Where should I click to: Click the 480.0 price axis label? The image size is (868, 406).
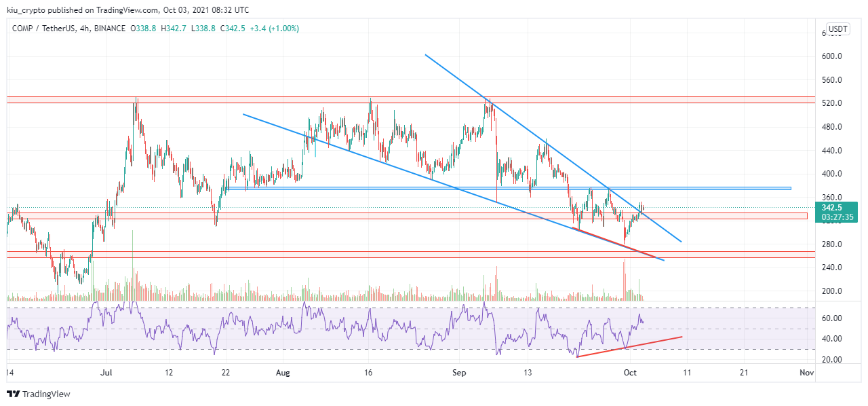pyautogui.click(x=832, y=127)
